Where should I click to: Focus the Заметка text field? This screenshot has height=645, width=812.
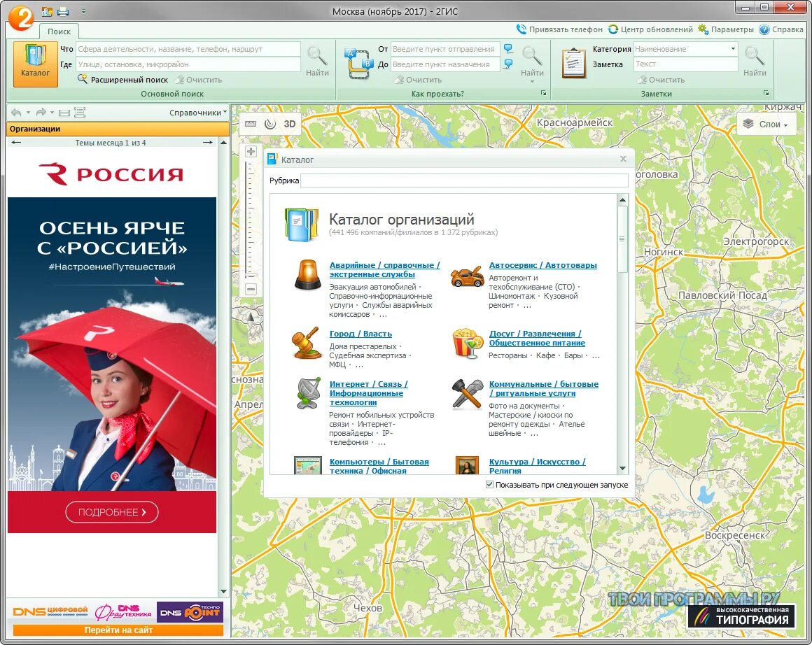pyautogui.click(x=685, y=64)
